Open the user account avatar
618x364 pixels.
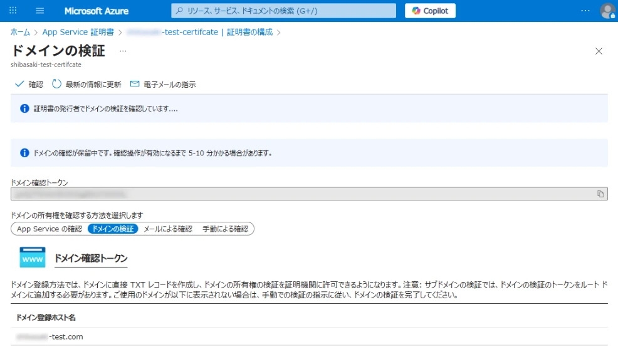[607, 11]
